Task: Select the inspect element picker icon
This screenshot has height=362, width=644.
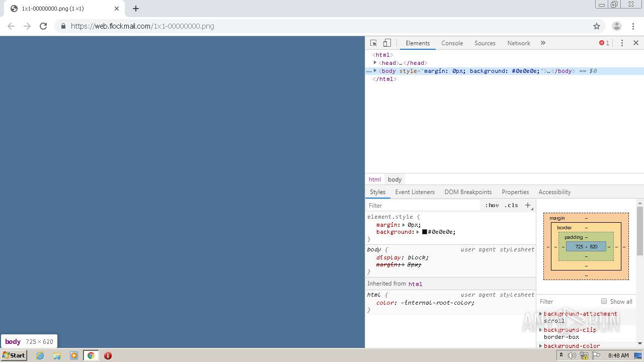Action: (x=373, y=43)
